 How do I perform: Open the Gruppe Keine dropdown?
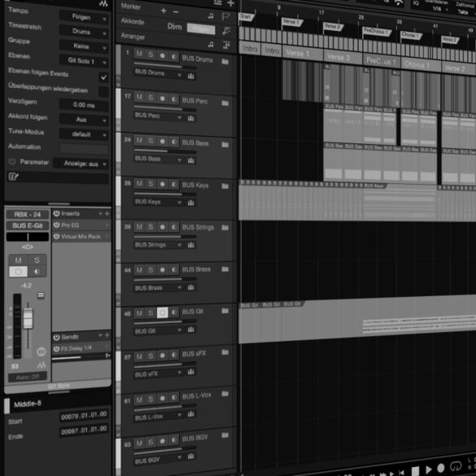click(x=84, y=46)
